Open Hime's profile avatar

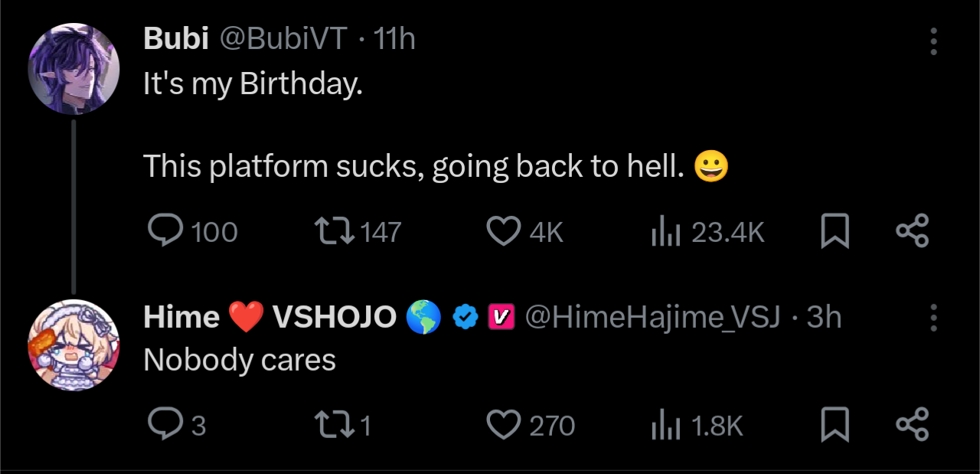pyautogui.click(x=73, y=345)
